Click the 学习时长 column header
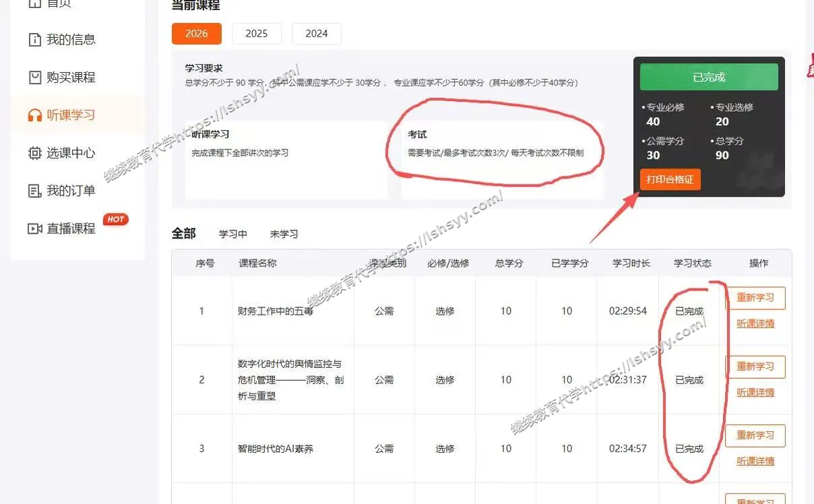 click(x=631, y=263)
